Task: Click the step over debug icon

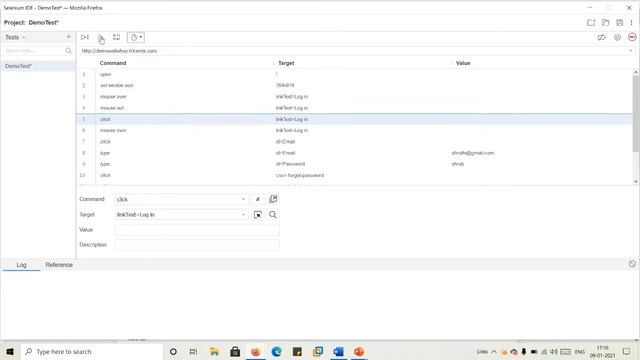Action: [116, 37]
